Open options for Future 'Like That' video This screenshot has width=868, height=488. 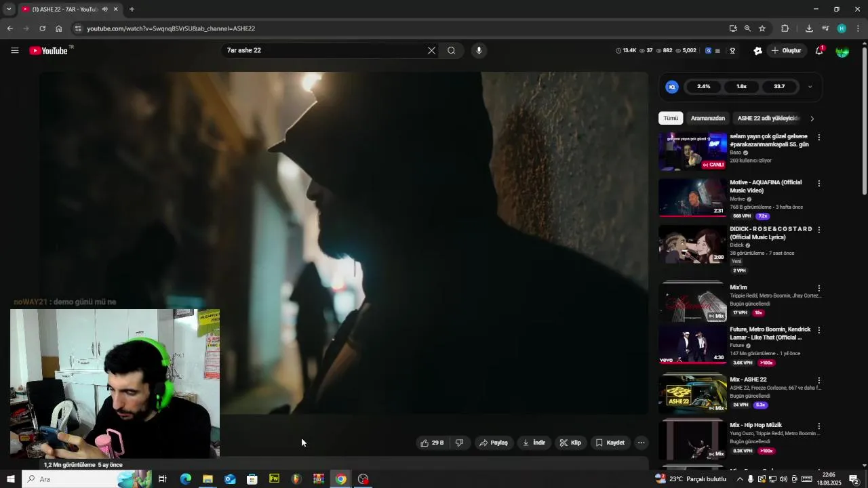tap(818, 330)
